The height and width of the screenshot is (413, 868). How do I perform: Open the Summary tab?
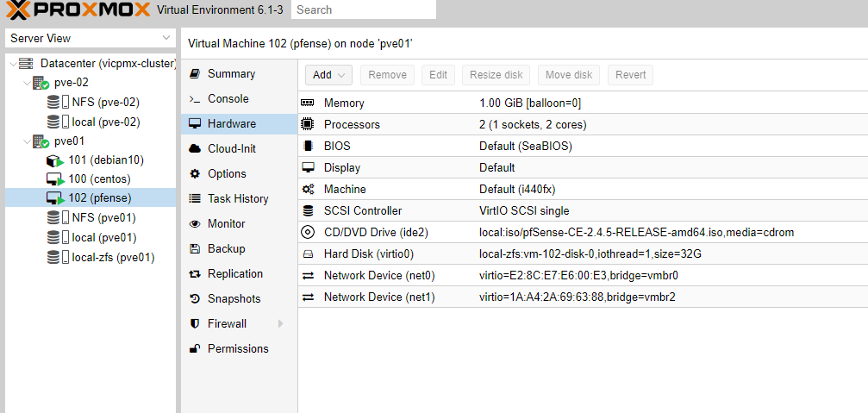click(239, 74)
